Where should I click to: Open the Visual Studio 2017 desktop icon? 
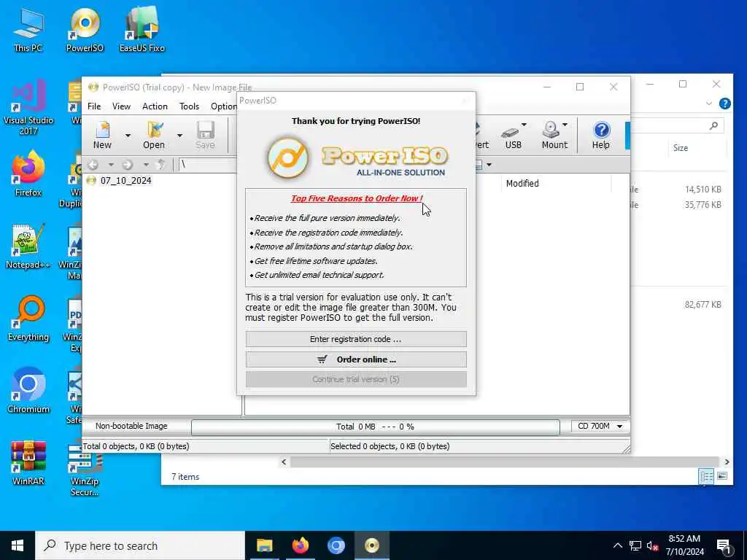(x=28, y=107)
